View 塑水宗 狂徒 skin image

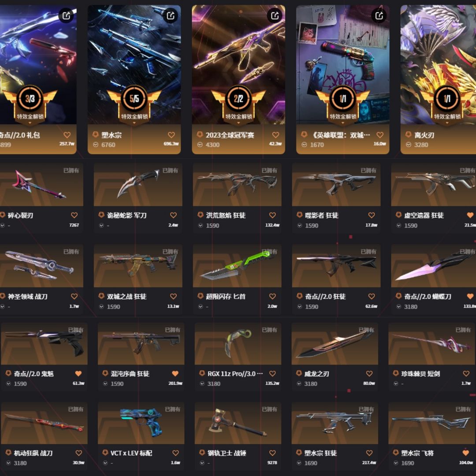pyautogui.click(x=335, y=423)
